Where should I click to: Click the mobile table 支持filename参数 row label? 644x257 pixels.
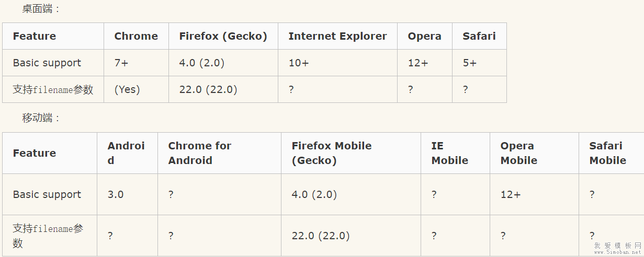tap(48, 236)
